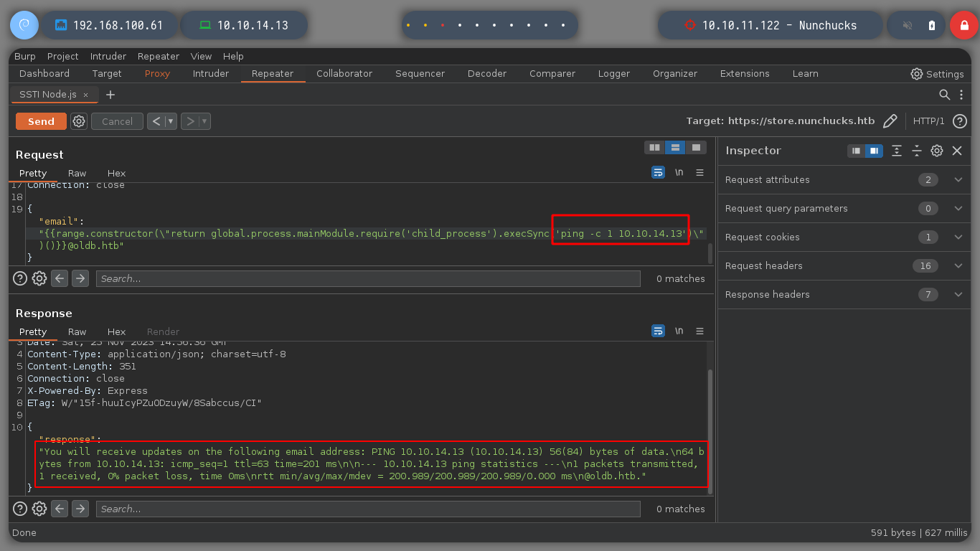Switch to Target tab
The height and width of the screenshot is (551, 980).
[x=107, y=73]
